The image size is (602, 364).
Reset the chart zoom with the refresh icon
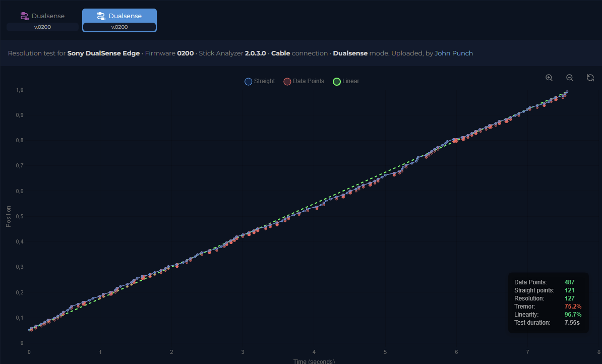(590, 78)
